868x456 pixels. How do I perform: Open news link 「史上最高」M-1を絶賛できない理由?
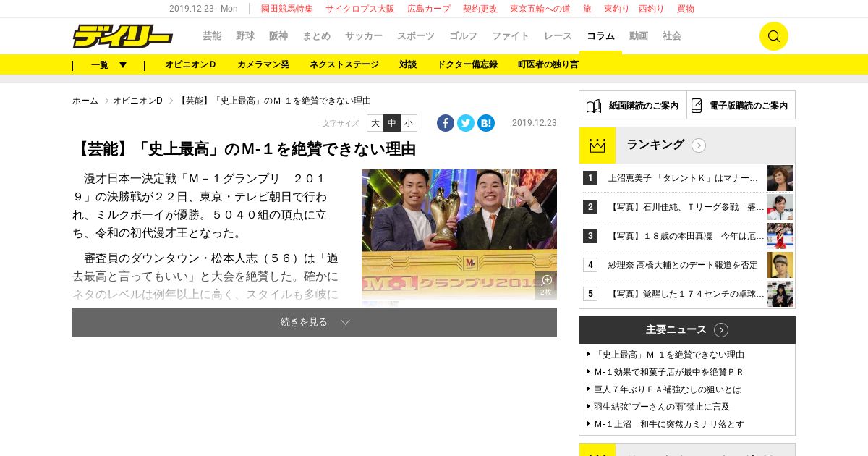[x=669, y=355]
